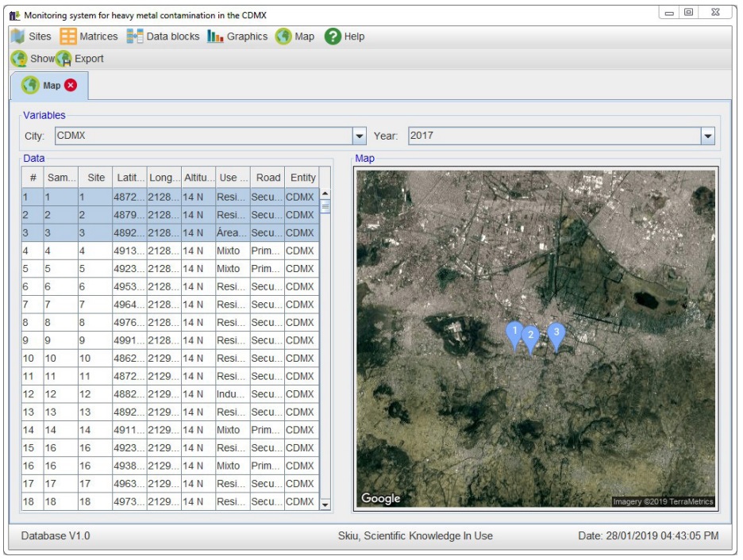
Task: Click the Entity column header
Action: [x=302, y=178]
